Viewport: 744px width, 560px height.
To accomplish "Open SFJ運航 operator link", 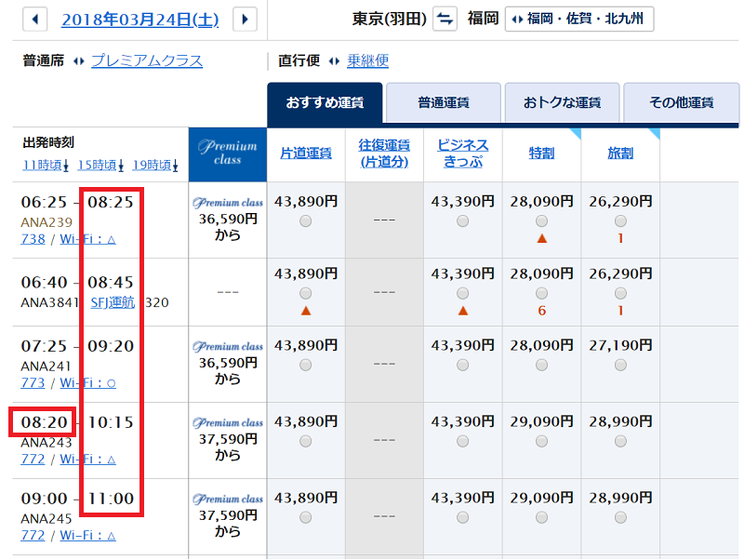I will pos(113,302).
